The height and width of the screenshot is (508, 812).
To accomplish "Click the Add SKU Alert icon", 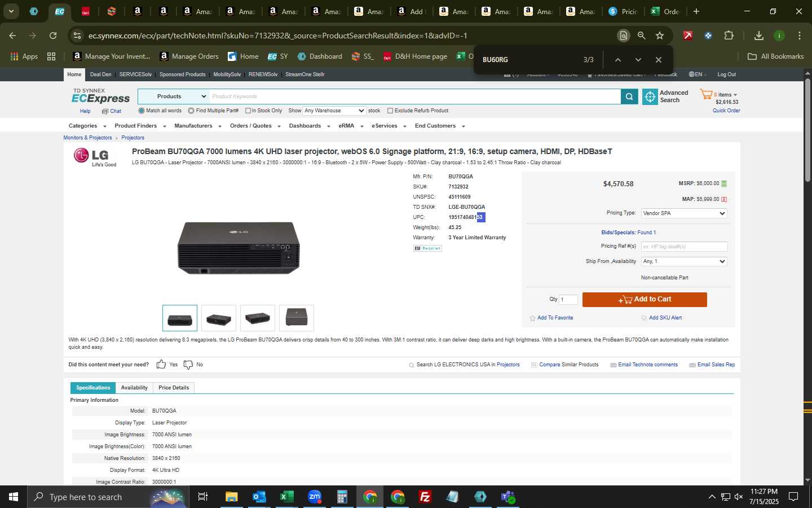I will 644,318.
